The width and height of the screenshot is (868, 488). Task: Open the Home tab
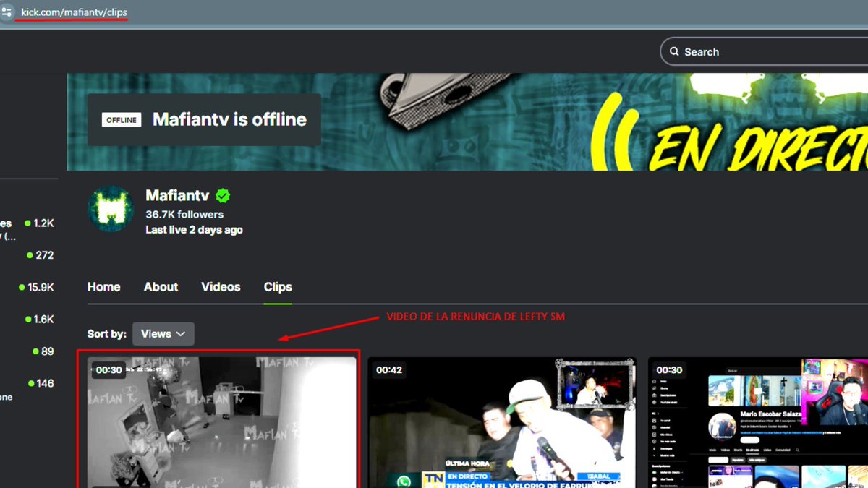click(104, 287)
